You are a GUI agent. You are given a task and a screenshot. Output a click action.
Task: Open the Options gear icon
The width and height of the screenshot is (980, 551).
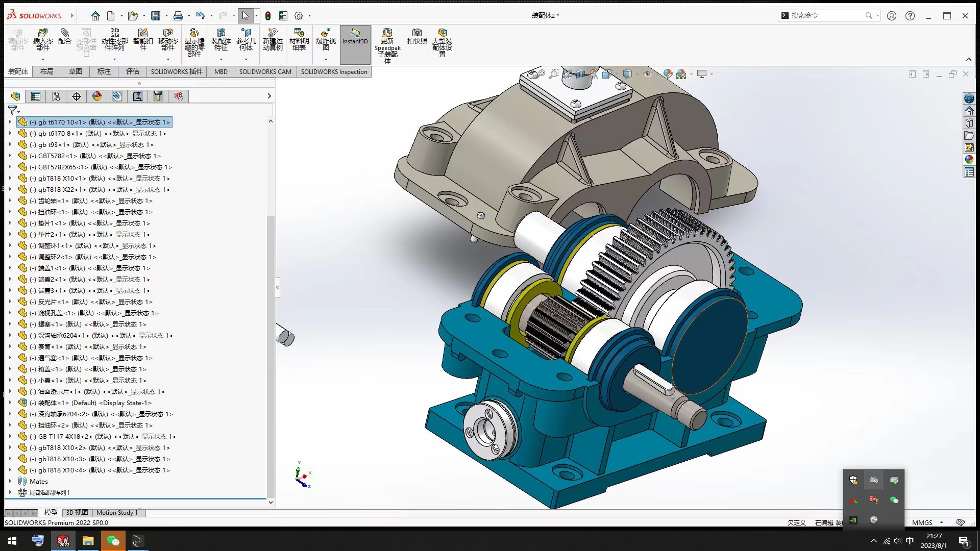pyautogui.click(x=299, y=16)
